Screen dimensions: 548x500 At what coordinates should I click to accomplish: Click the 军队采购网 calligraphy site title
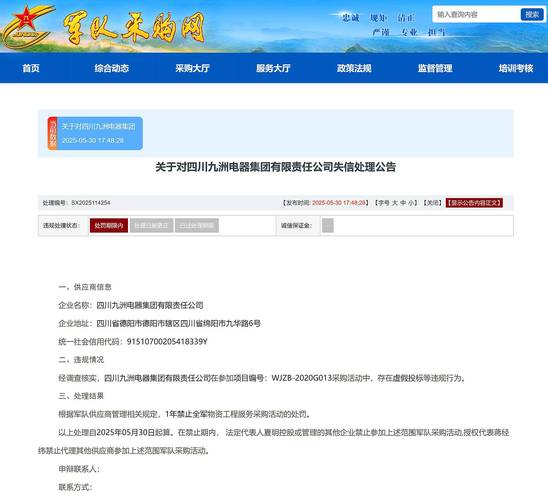pos(134,28)
